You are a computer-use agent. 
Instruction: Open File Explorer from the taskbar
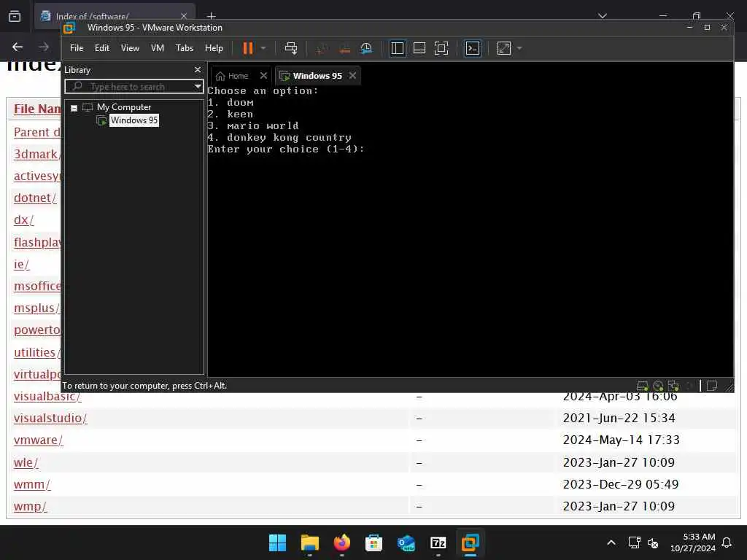[x=309, y=542]
